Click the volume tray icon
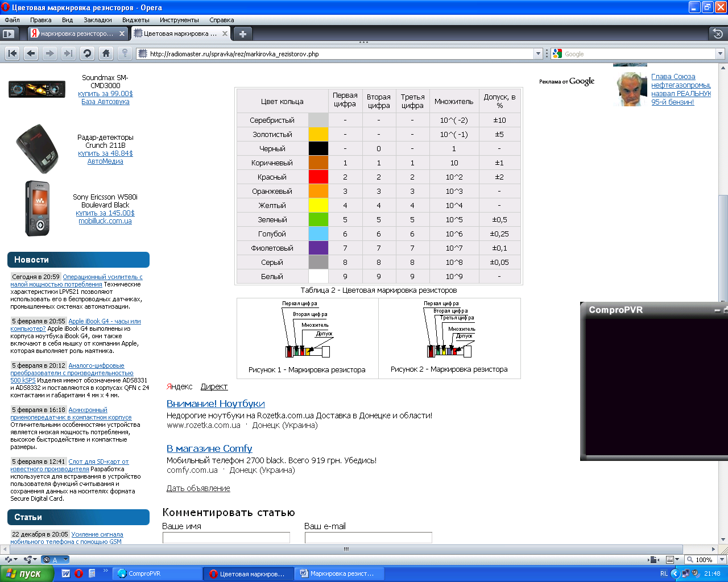Image resolution: width=728 pixels, height=582 pixels. [696, 573]
